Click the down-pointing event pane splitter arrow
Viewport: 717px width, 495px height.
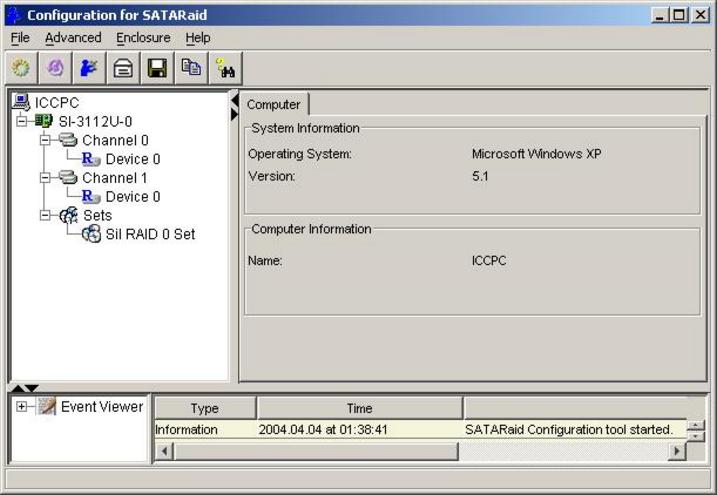coord(32,388)
